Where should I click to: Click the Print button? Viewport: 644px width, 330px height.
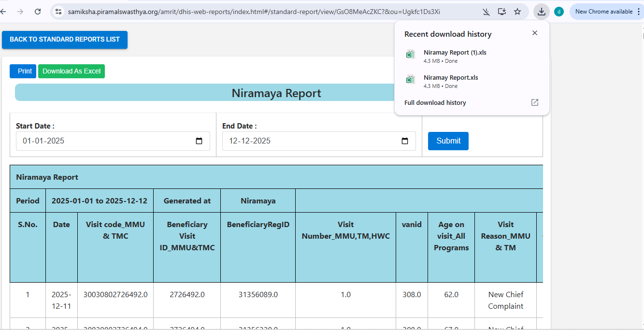point(23,72)
